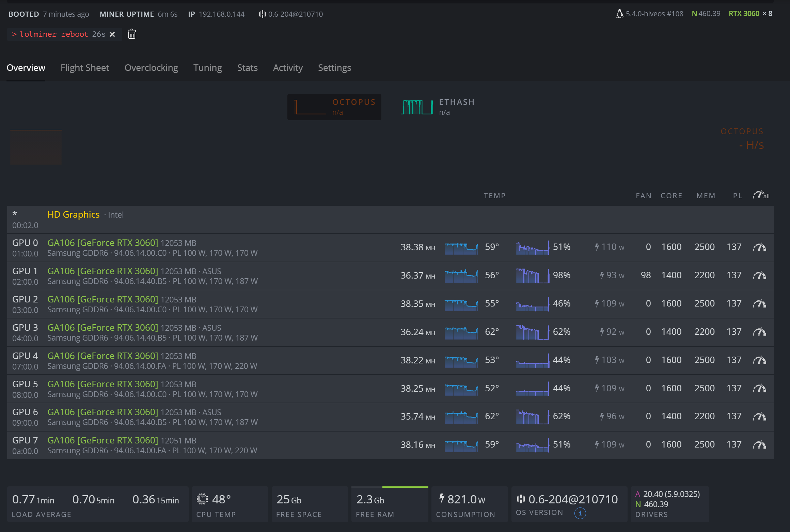Click the lolminer reboot command text
The height and width of the screenshot is (532, 790).
(54, 34)
